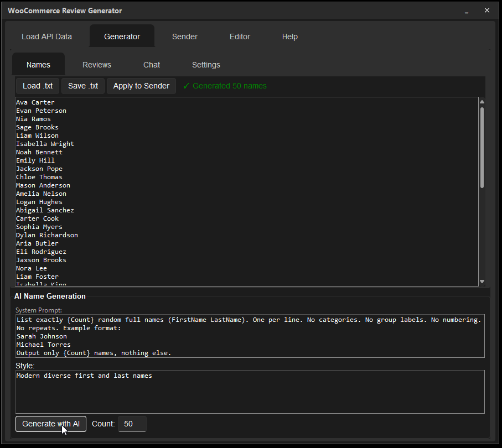502x448 pixels.
Task: Click the names list scroll up arrow
Action: point(482,102)
